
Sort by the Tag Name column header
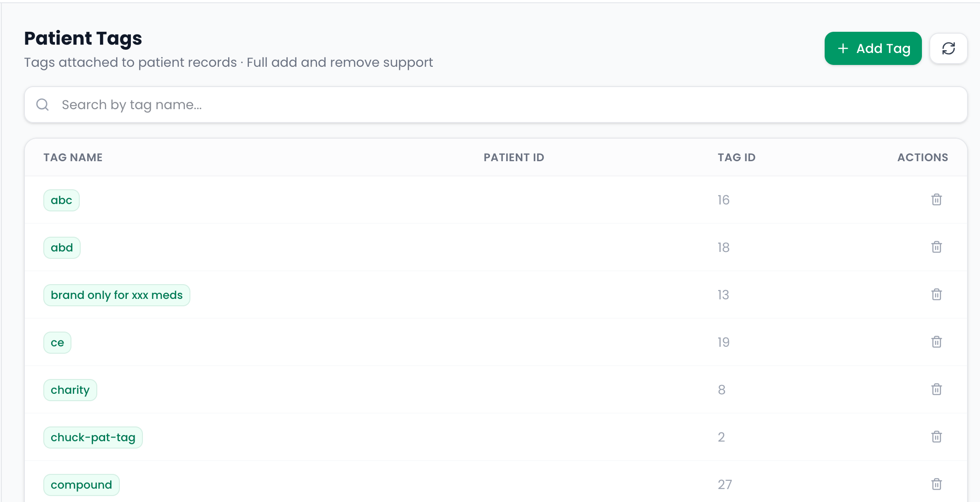pos(73,158)
